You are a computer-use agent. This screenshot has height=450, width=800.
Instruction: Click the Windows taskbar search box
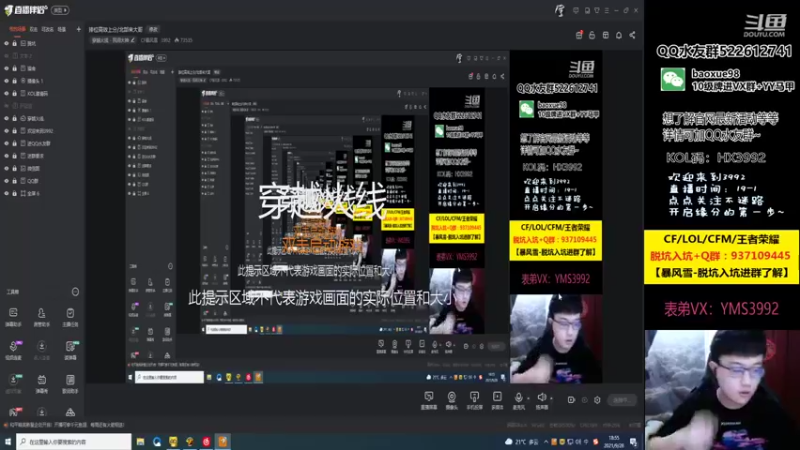click(x=74, y=442)
